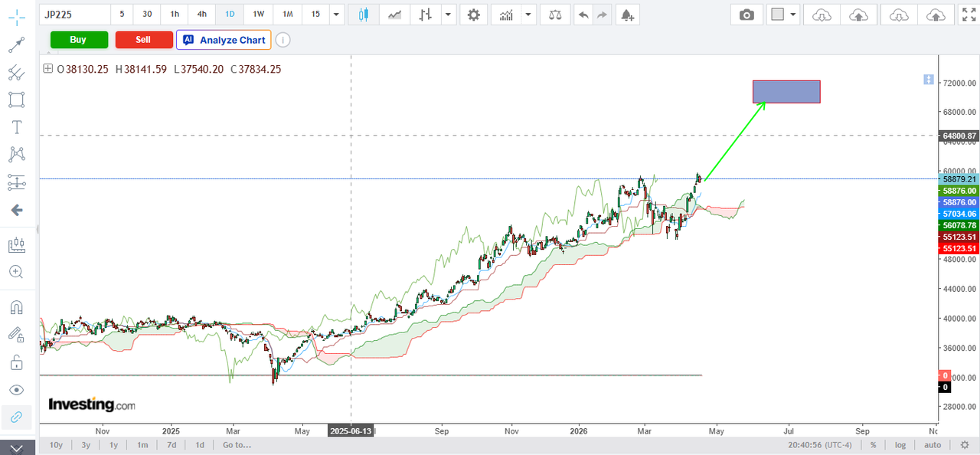Select the 1h timeframe

pos(175,14)
